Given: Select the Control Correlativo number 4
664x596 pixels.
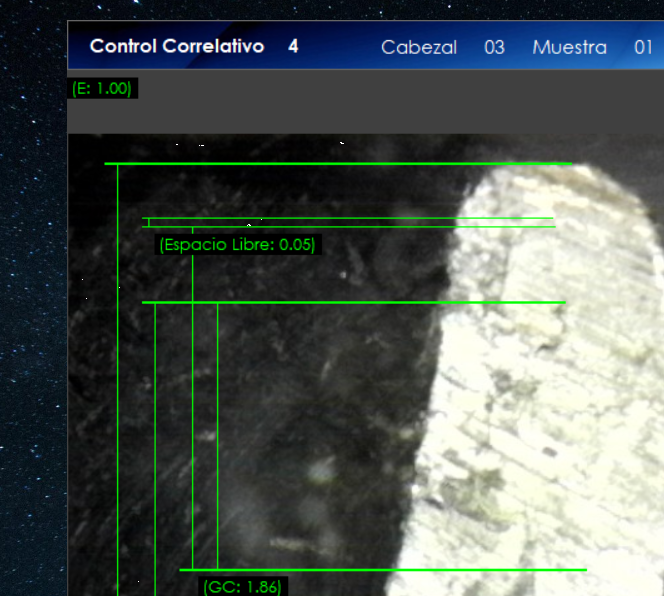Looking at the screenshot, I should [x=293, y=47].
